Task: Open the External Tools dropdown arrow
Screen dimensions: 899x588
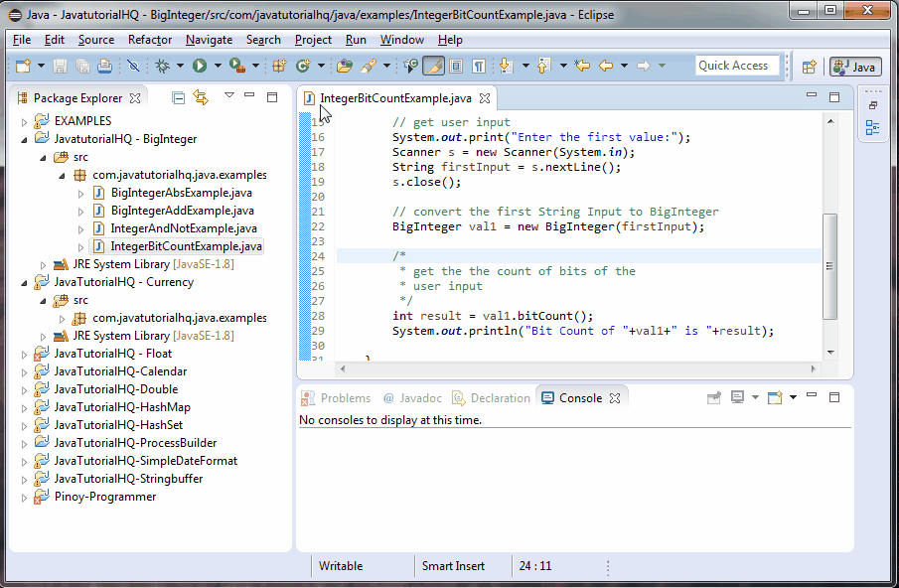Action: (255, 66)
